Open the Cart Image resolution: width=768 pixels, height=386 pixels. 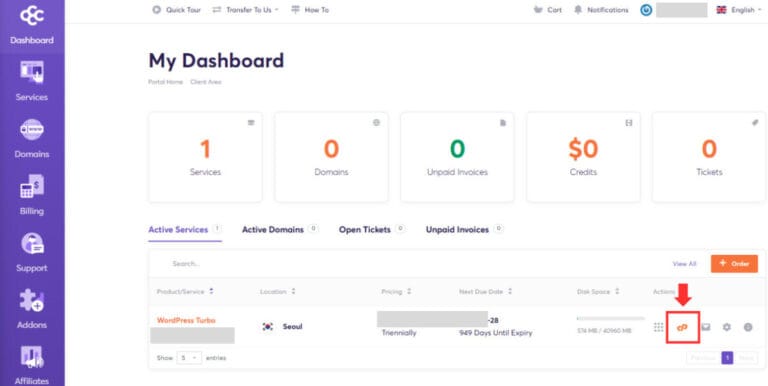[548, 10]
